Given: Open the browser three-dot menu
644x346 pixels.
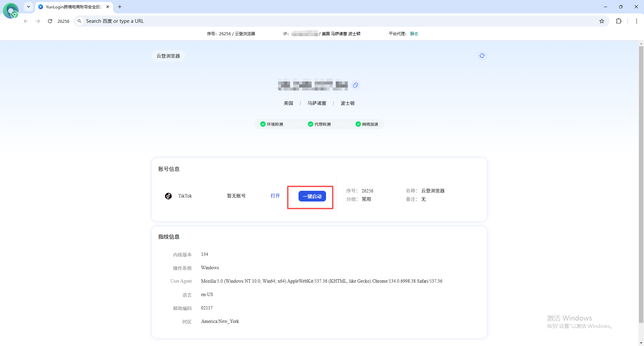Looking at the screenshot, I should pyautogui.click(x=637, y=21).
